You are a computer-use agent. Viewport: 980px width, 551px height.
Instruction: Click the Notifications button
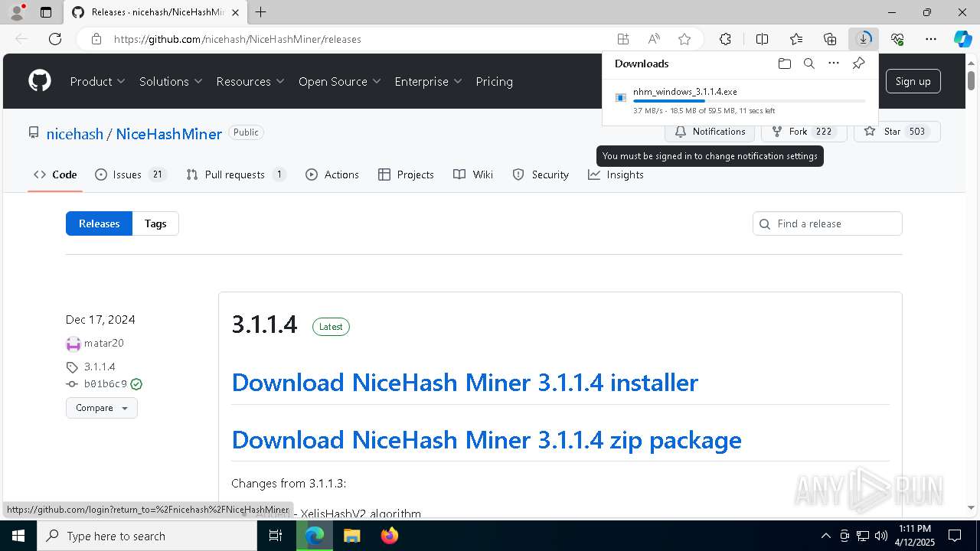(x=710, y=132)
